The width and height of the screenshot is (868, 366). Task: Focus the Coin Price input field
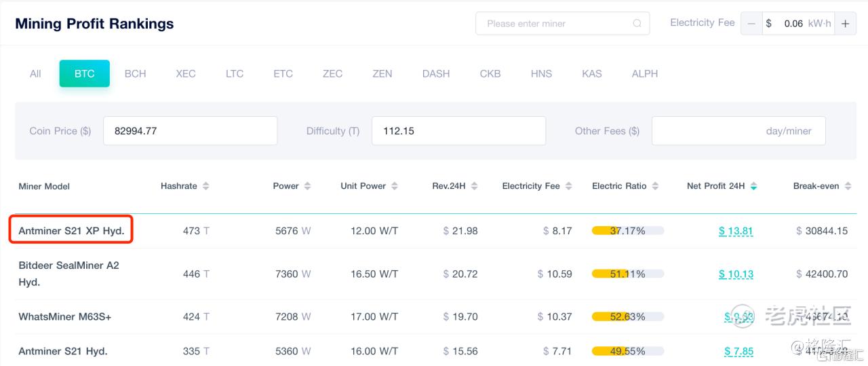pos(190,130)
